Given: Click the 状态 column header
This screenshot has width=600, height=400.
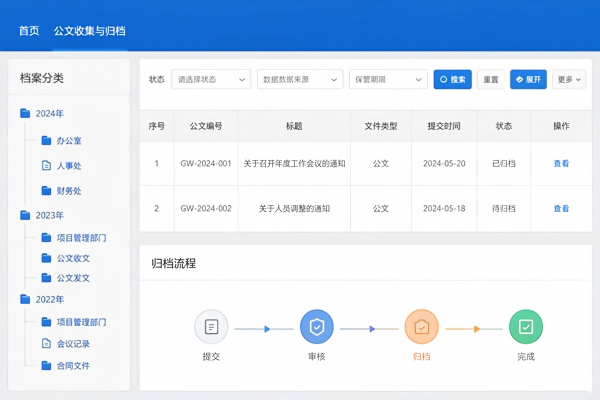Looking at the screenshot, I should pyautogui.click(x=504, y=126).
